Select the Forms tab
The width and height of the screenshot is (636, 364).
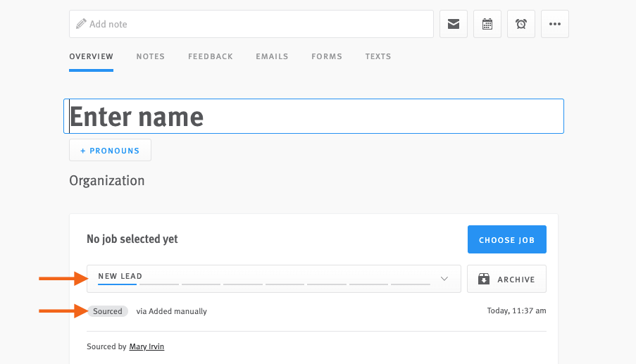[x=327, y=56]
